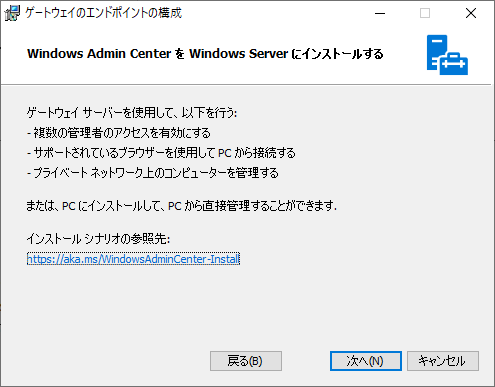Open the aka.ms/WindowsAdminCenter-Install link
The height and width of the screenshot is (387, 495).
(x=133, y=259)
